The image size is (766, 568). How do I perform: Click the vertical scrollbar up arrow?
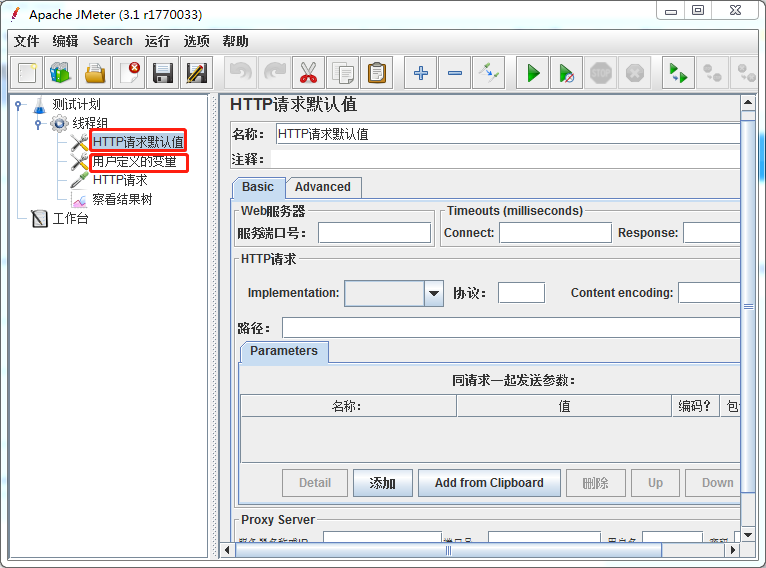pos(748,103)
